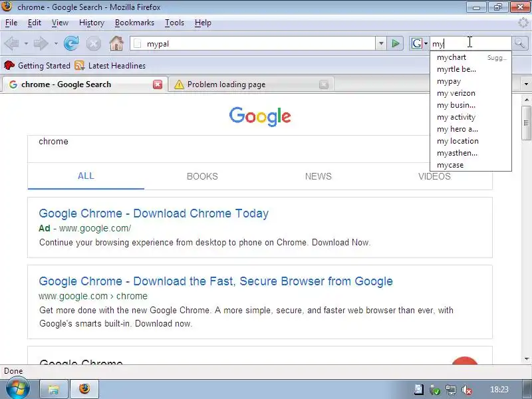Viewport: 532px width, 399px height.
Task: Click the network tray icon
Action: coord(451,390)
